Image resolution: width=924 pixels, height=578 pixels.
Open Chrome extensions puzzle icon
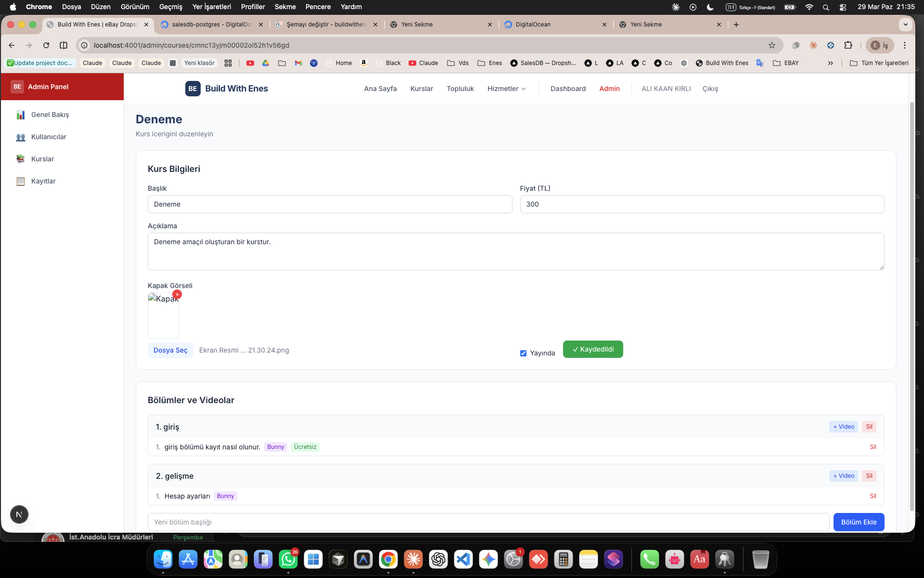pyautogui.click(x=848, y=45)
